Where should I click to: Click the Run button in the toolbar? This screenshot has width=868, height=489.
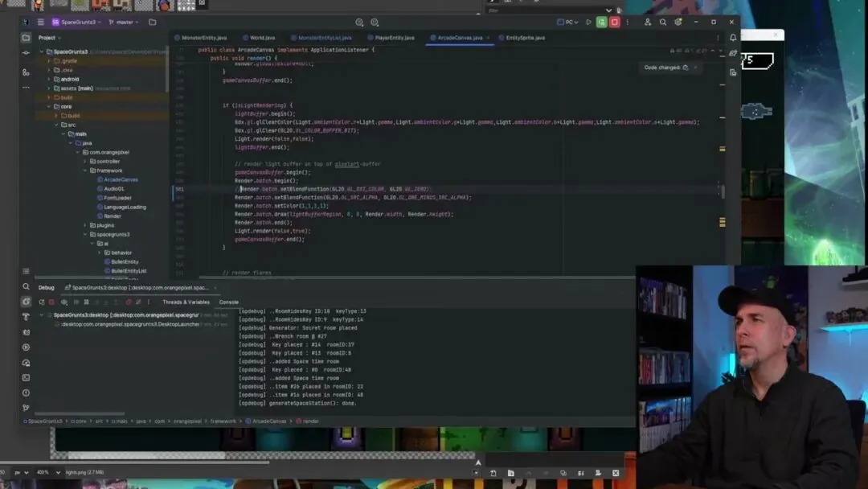click(x=588, y=23)
